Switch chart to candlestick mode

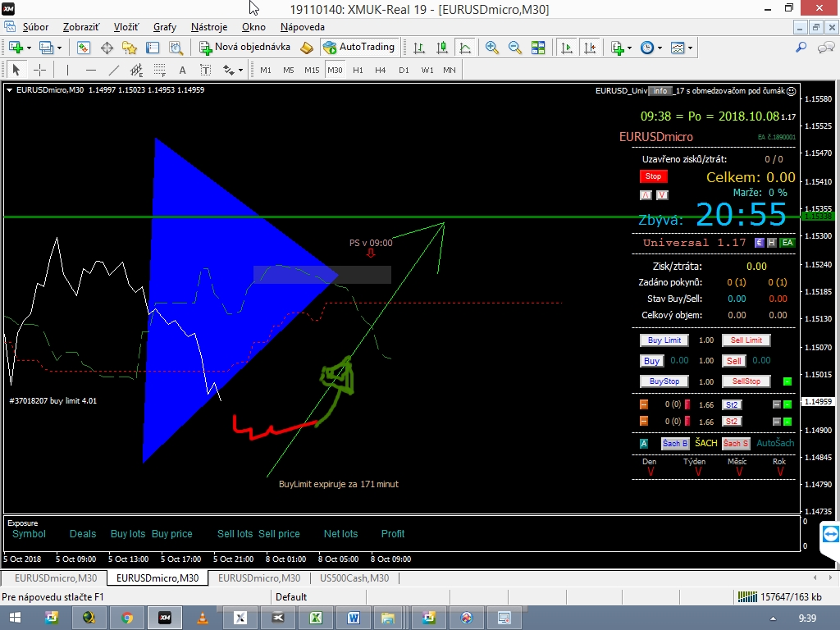point(442,48)
